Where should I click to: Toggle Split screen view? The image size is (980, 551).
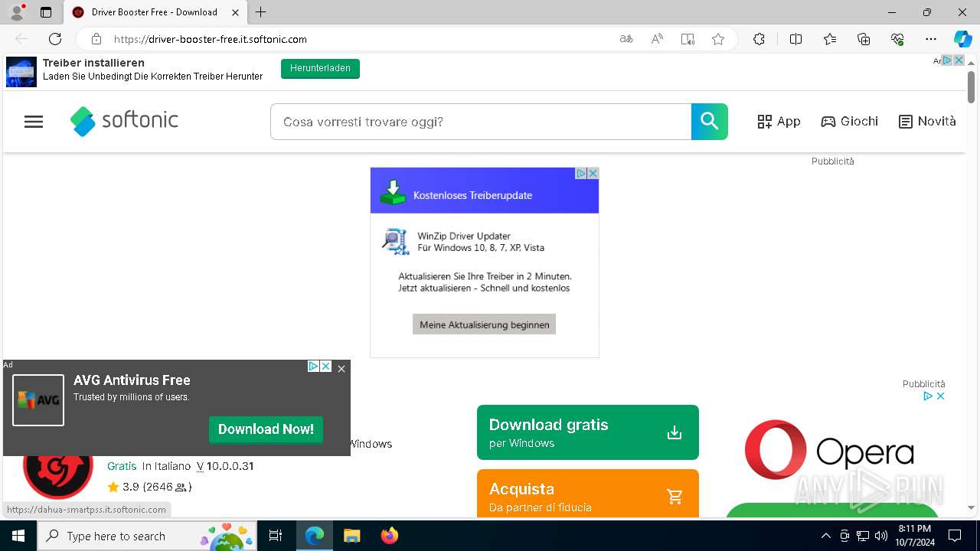coord(795,39)
